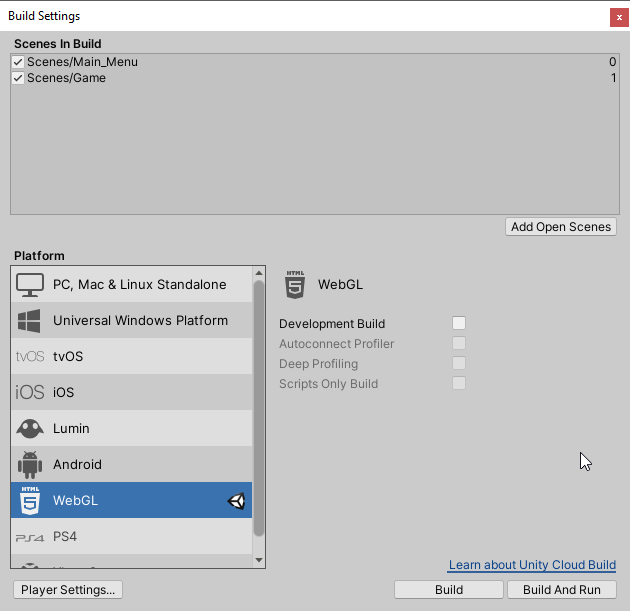Choose the tvOS platform label
Image resolution: width=630 pixels, height=611 pixels.
point(68,357)
